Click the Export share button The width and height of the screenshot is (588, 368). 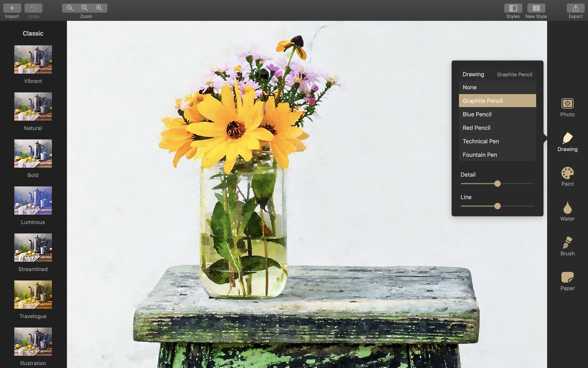(x=575, y=8)
